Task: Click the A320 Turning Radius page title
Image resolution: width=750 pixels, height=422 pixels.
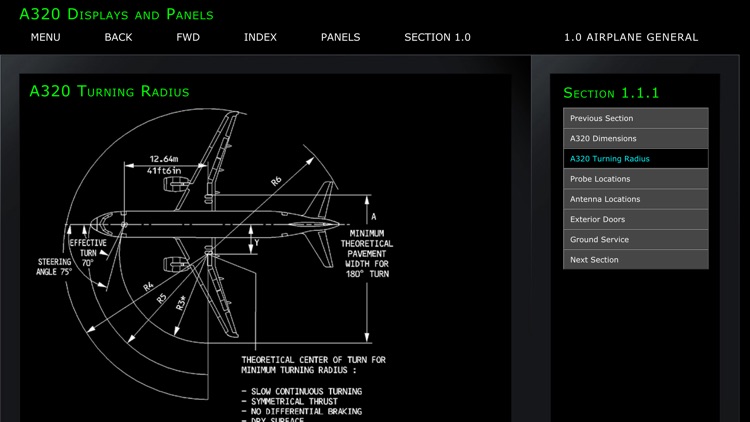Action: [109, 91]
